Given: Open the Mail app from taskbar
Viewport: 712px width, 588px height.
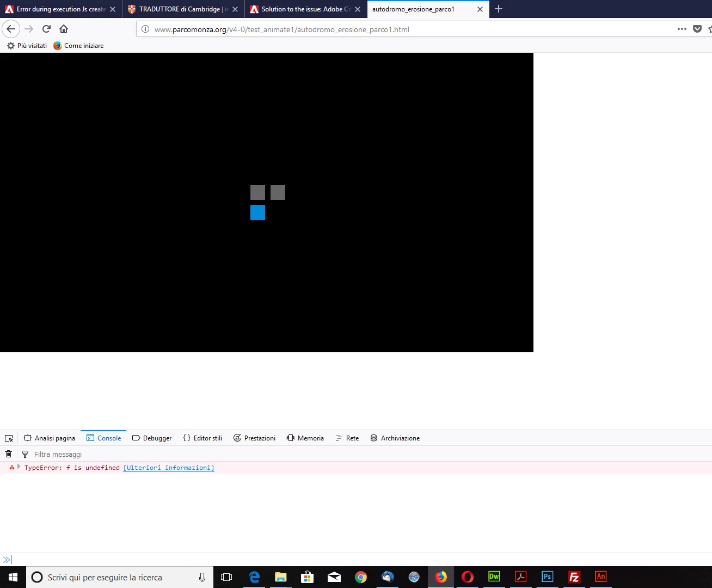Looking at the screenshot, I should (x=334, y=577).
